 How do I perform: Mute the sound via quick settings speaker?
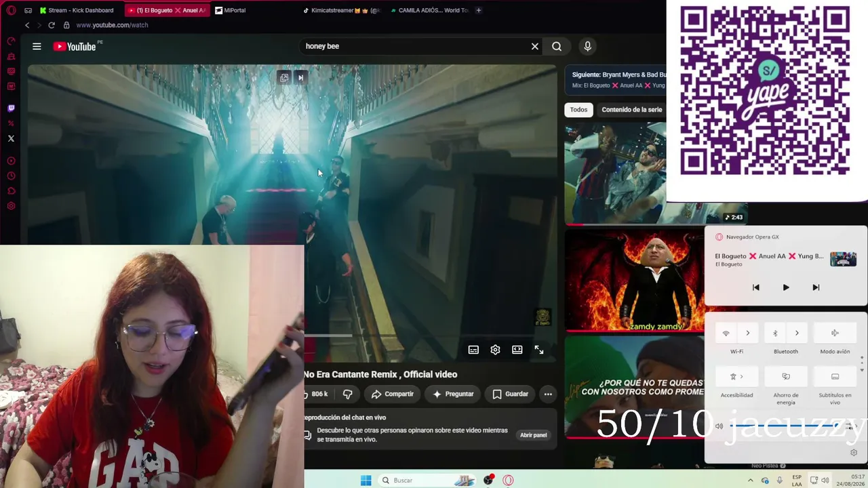719,426
